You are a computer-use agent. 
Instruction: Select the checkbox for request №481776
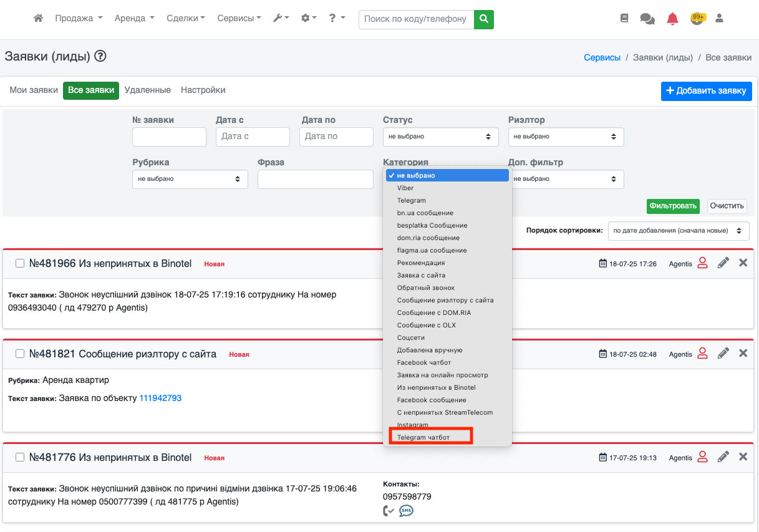coord(20,457)
